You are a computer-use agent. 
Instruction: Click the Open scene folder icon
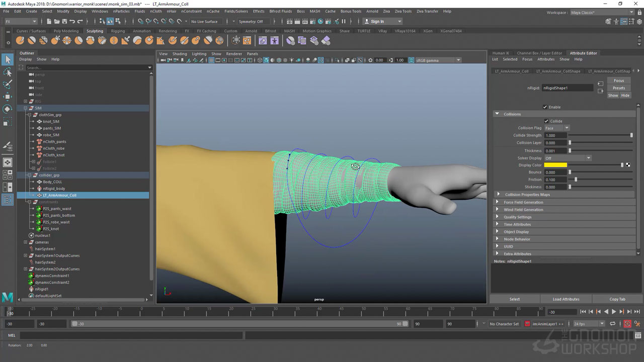(56, 22)
